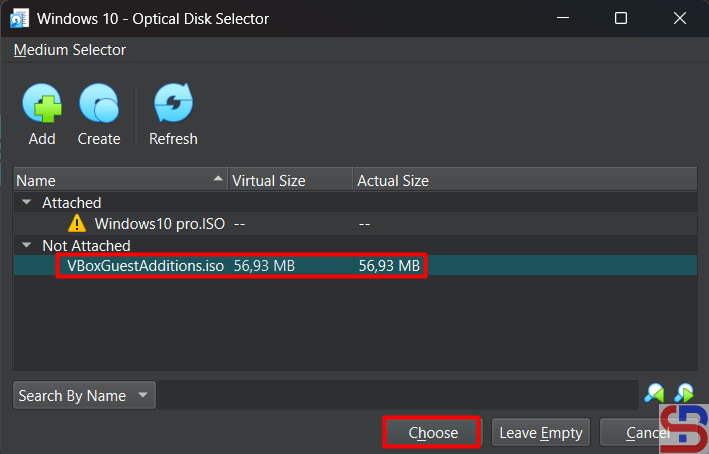709x454 pixels.
Task: Click the search next magnifier icon
Action: click(x=684, y=394)
